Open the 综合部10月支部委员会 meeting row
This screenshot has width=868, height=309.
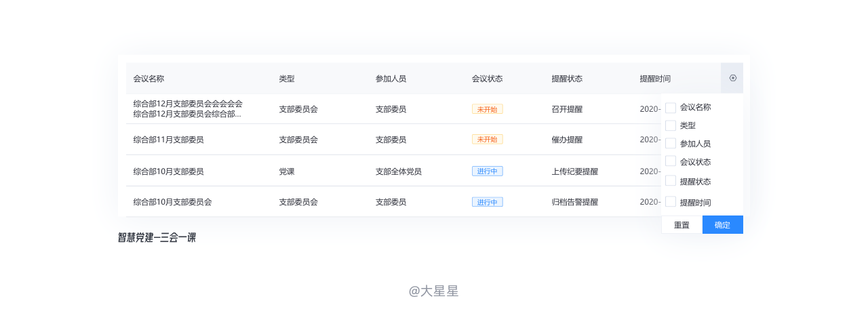[172, 202]
